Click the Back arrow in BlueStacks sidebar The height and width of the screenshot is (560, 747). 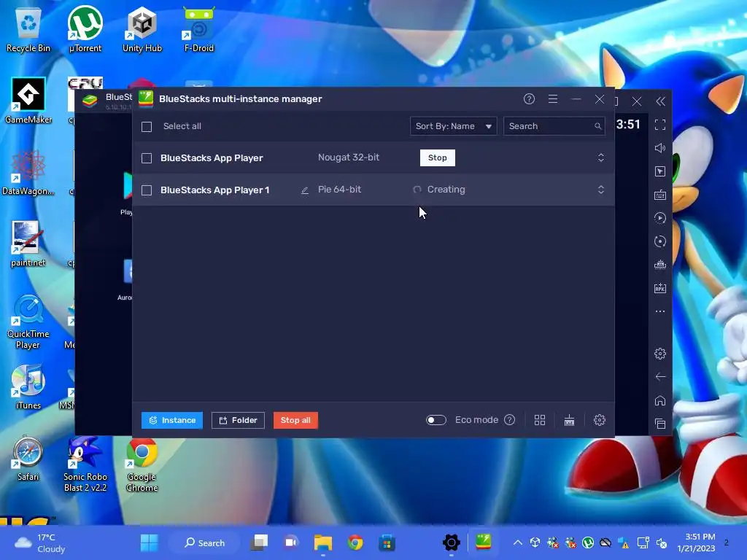[x=659, y=377]
